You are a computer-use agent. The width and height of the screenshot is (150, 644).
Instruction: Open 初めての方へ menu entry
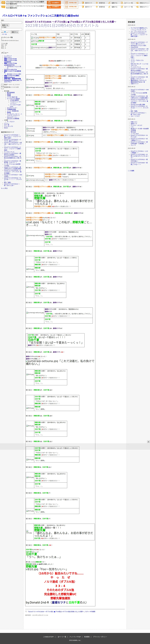pos(8,57)
